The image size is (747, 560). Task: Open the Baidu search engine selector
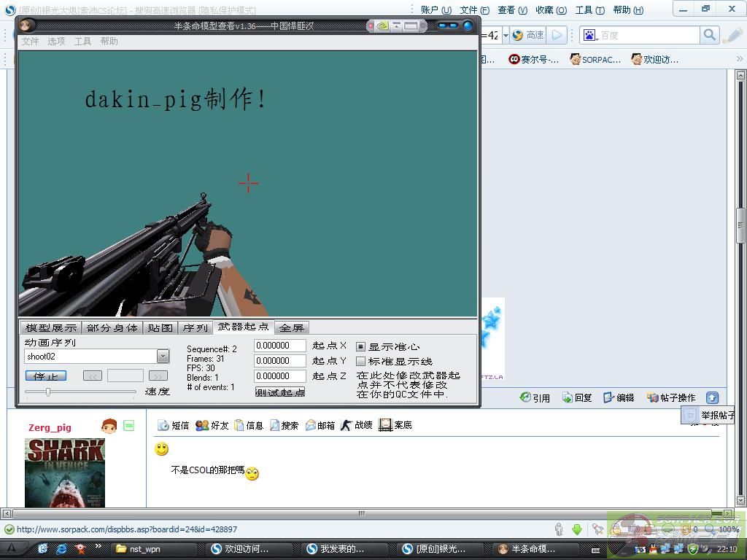tap(590, 35)
